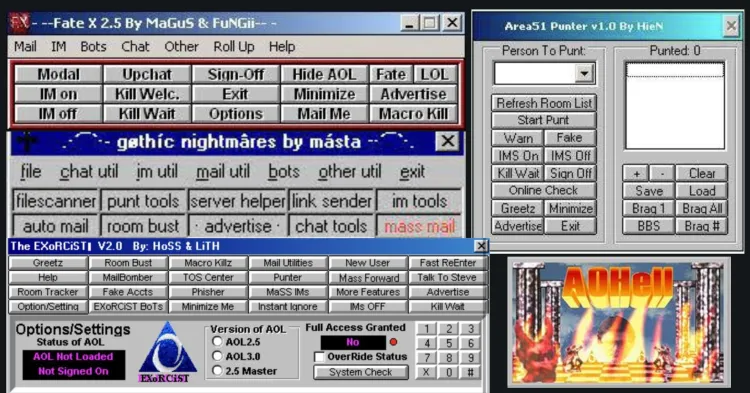Click the Room Tracker button
This screenshot has height=393, width=750.
[48, 292]
